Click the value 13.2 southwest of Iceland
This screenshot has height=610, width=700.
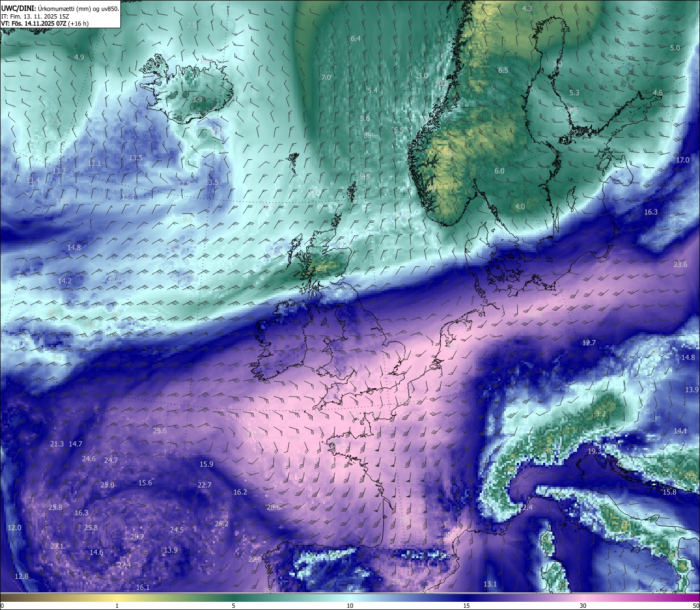click(59, 171)
